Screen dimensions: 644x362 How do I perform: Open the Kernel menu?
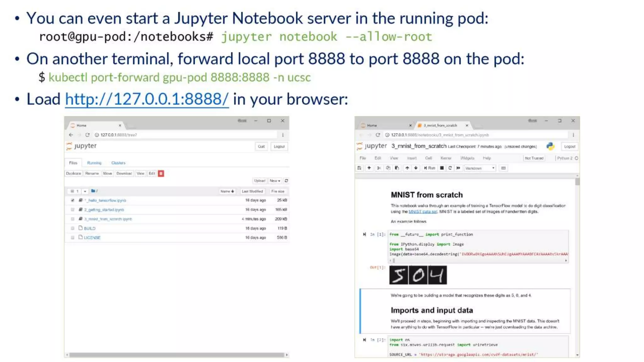[446, 158]
